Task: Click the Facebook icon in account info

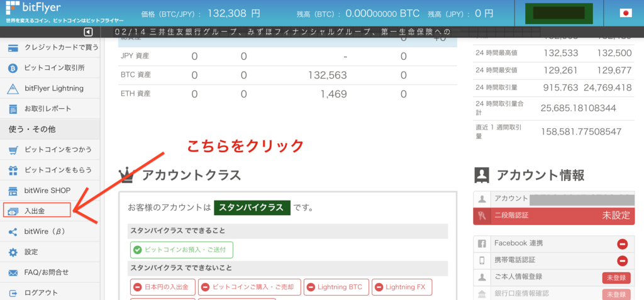Action: [x=482, y=243]
